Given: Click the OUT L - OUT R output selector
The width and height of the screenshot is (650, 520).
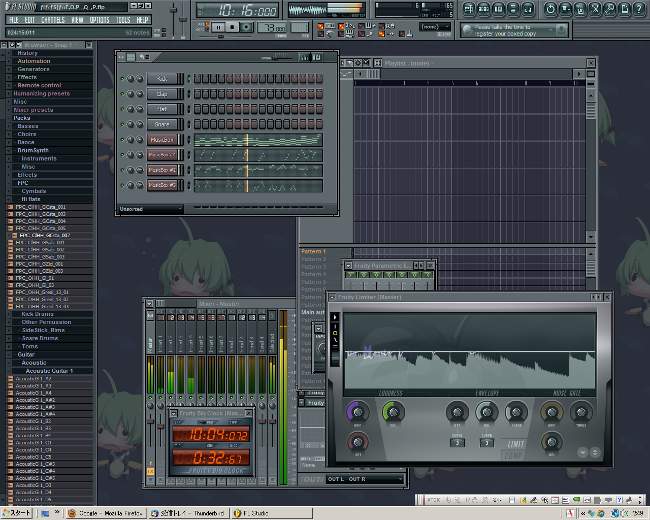Looking at the screenshot, I should click(x=364, y=479).
